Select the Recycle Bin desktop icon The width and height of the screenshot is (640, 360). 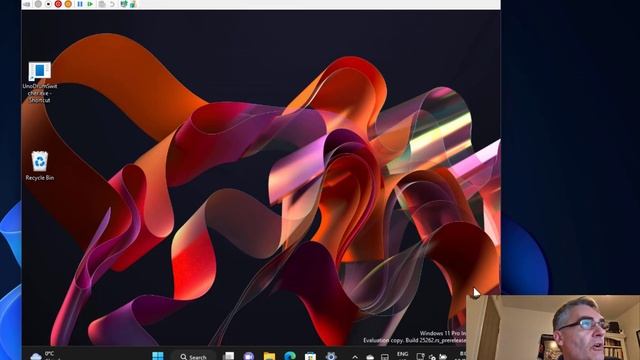[40, 166]
